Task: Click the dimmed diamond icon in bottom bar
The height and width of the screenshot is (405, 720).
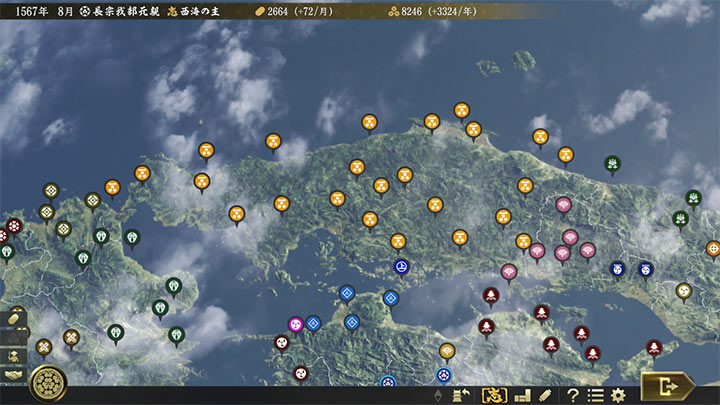Action: point(439,395)
